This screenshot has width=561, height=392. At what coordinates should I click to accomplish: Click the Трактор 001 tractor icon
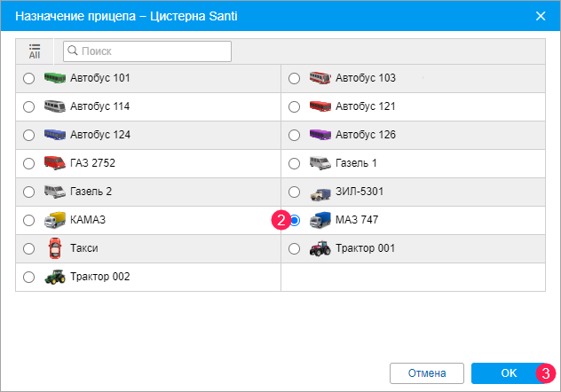click(320, 248)
